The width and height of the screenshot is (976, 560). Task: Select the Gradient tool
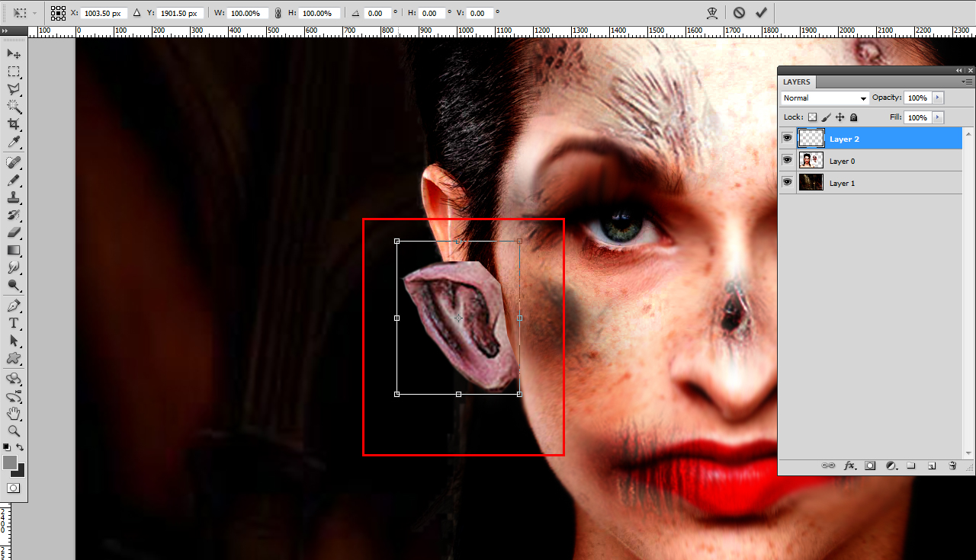pyautogui.click(x=14, y=250)
